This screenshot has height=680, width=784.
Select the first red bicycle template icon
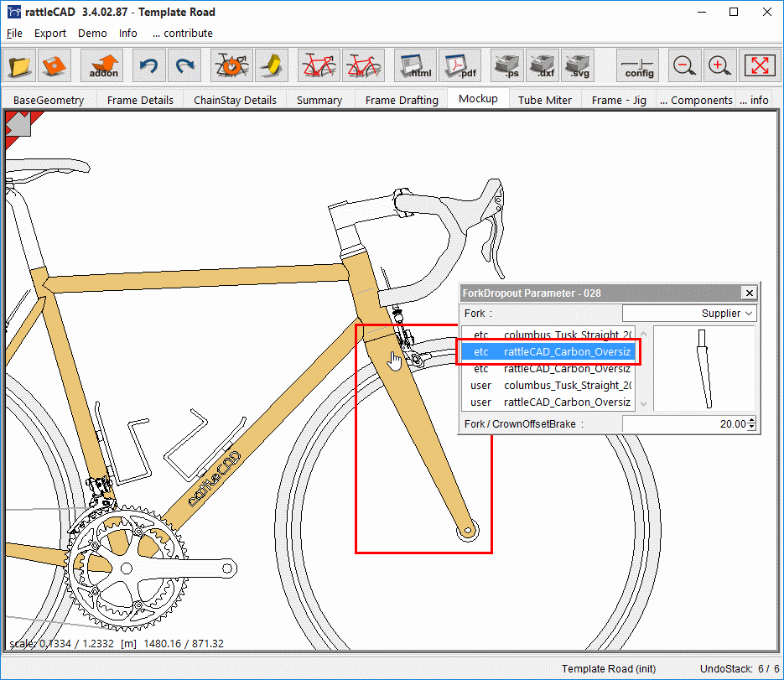tap(319, 65)
